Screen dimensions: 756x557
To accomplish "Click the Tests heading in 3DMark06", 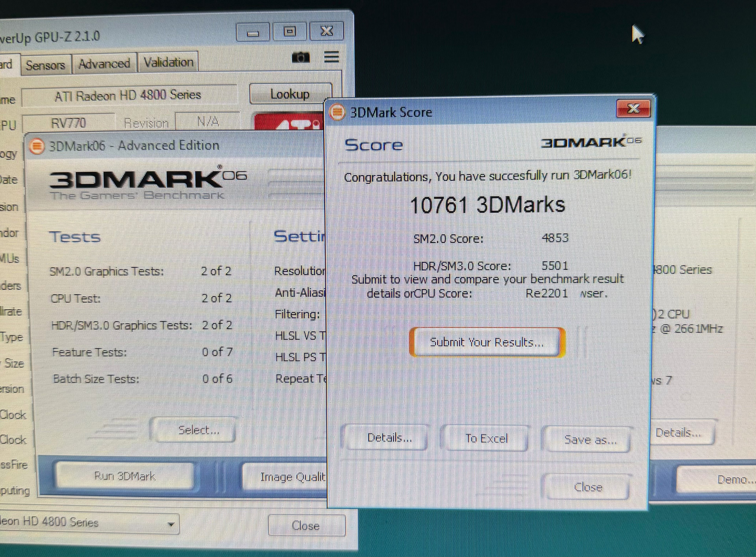I will tap(75, 237).
